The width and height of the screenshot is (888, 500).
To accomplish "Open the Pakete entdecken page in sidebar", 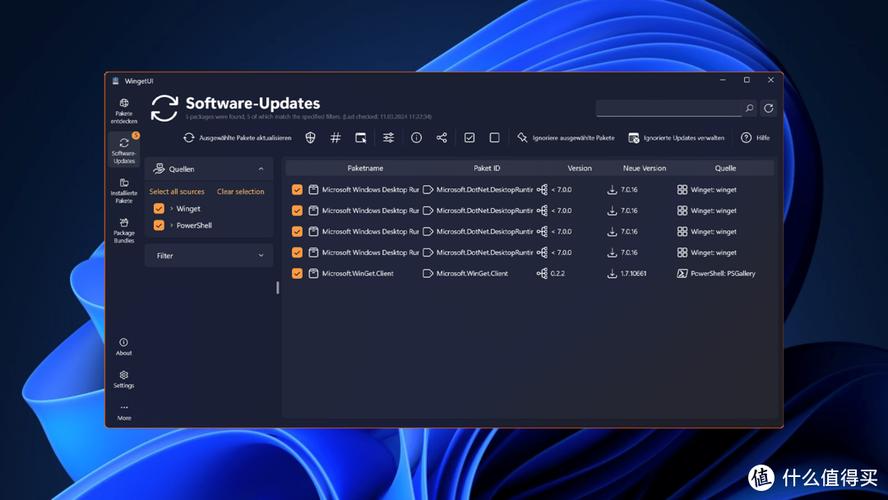I will [123, 111].
